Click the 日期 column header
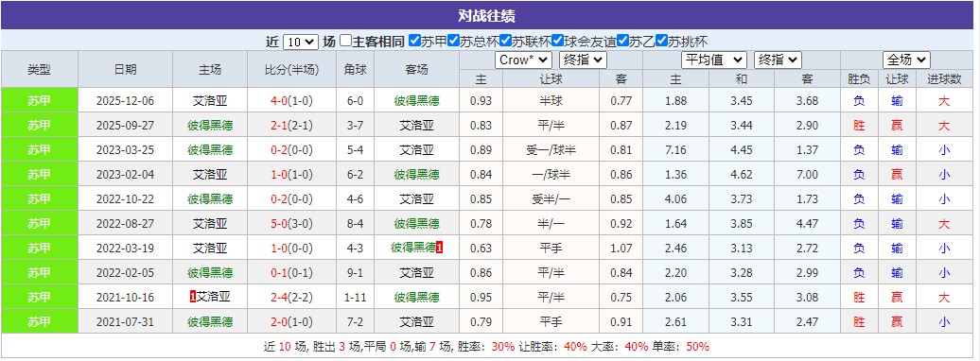980x361 pixels. (125, 69)
